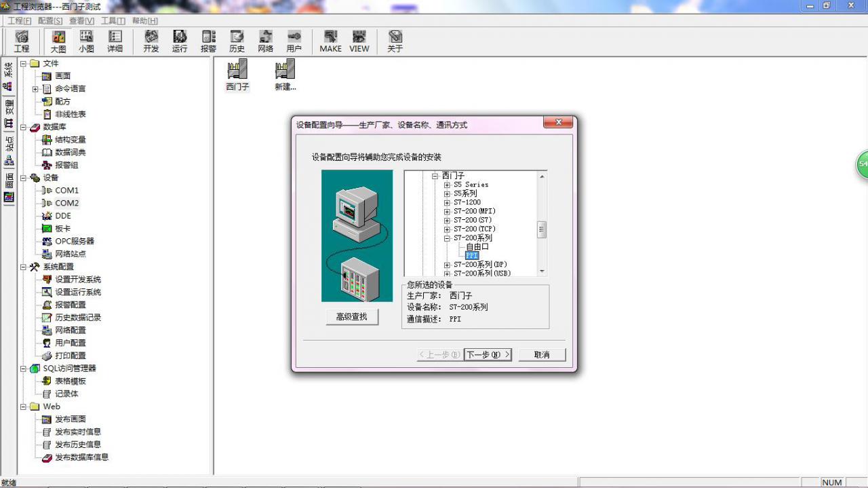Image resolution: width=868 pixels, height=488 pixels.
Task: Switch to 详细 detail view icon
Action: 115,41
